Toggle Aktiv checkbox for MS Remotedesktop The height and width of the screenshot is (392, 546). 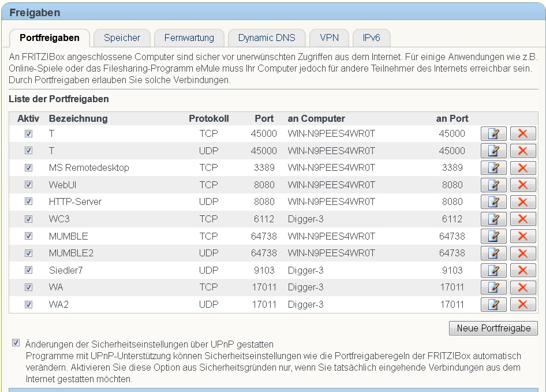(28, 167)
